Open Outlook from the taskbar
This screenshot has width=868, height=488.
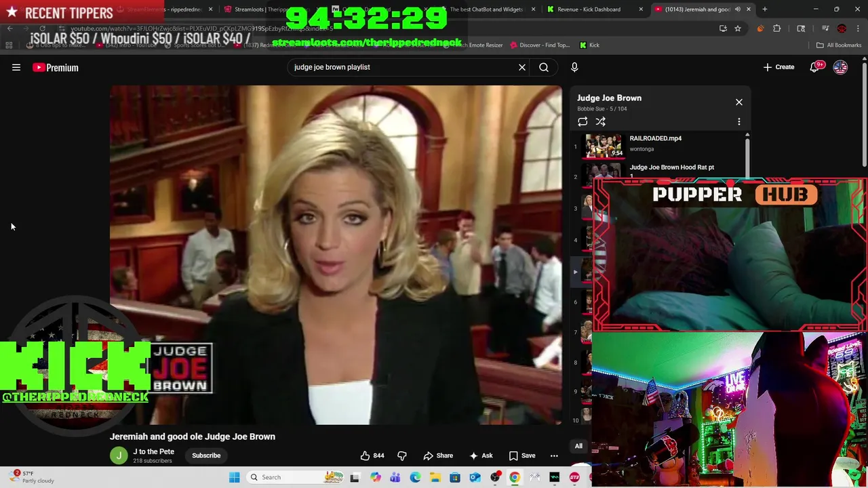pyautogui.click(x=475, y=477)
